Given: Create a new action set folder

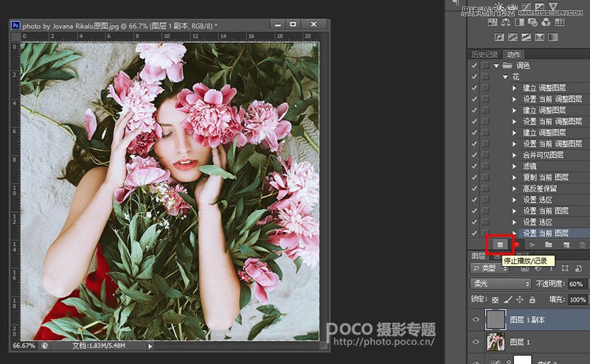Looking at the screenshot, I should point(549,245).
